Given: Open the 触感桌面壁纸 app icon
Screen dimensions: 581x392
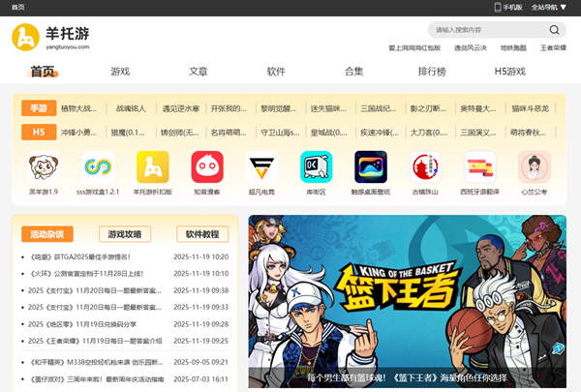Looking at the screenshot, I should click(x=370, y=167).
